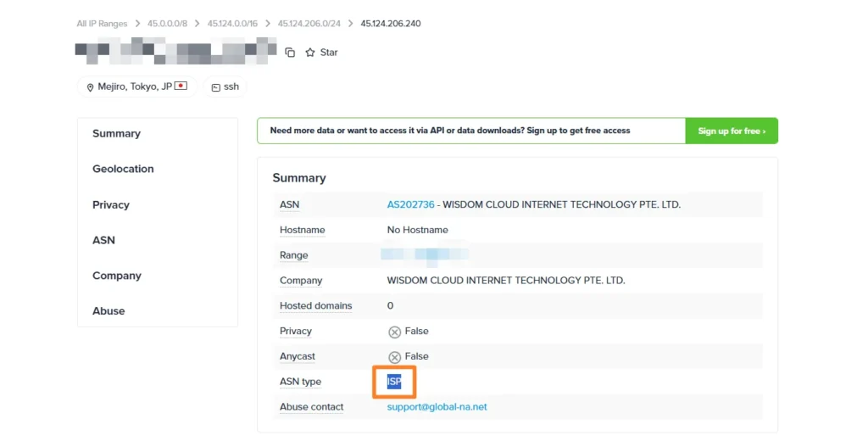Click the Japan flag icon
Viewport: 868px width, 441px height.
pyautogui.click(x=181, y=87)
